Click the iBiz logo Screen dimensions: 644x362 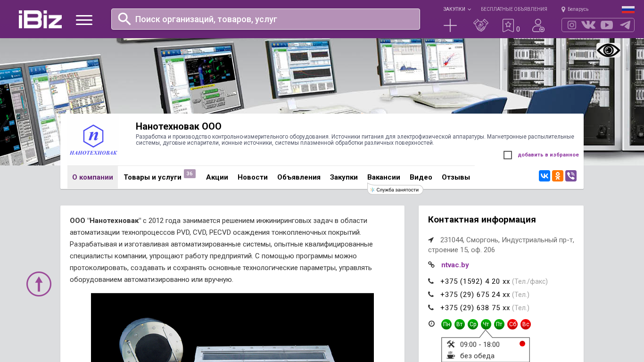(40, 19)
